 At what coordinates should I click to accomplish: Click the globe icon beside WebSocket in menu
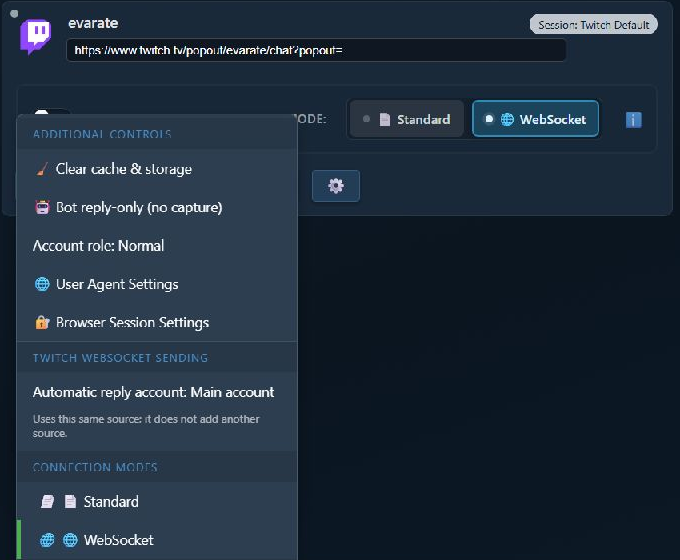click(x=70, y=540)
